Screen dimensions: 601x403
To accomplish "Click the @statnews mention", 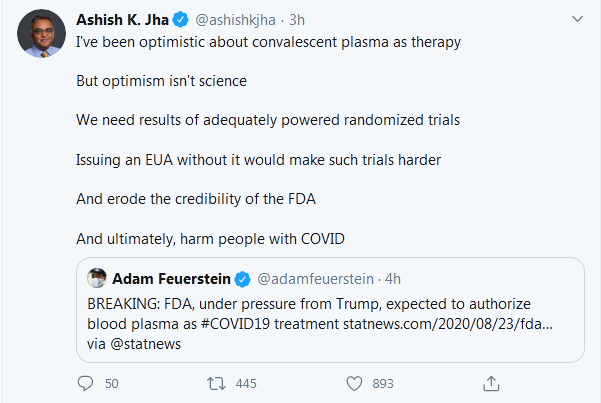I will [132, 341].
